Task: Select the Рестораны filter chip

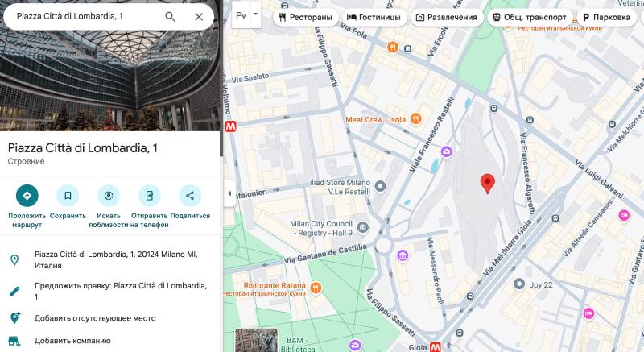Action: pos(306,17)
